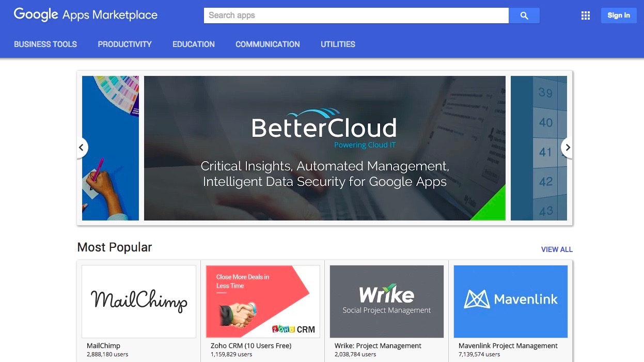Open the Zoho CRM app image

click(x=263, y=302)
